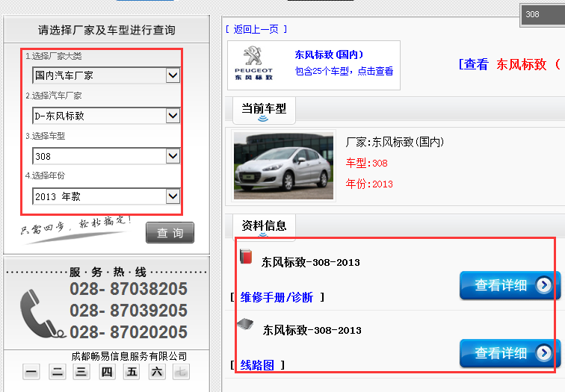Image resolution: width=565 pixels, height=392 pixels.
Task: Click weekday button 三
Action: [81, 372]
